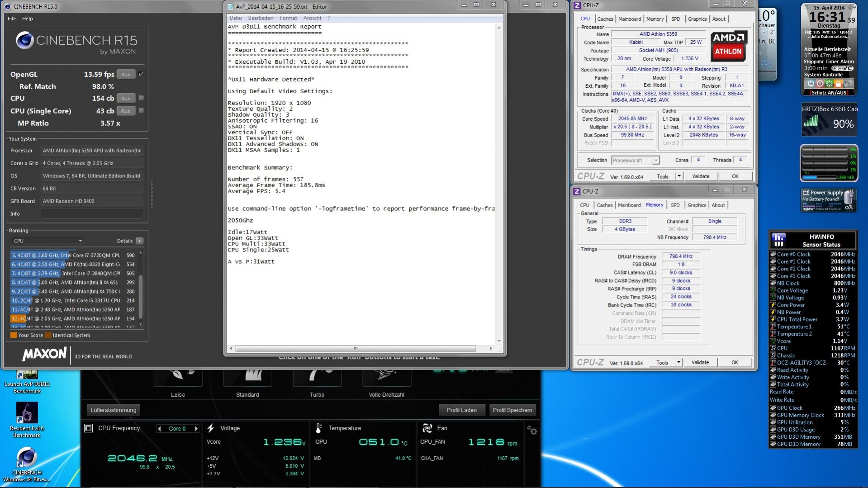Viewport: 868px width, 488px height.
Task: Click the red restart icon in System Kontrolle
Action: point(820,84)
